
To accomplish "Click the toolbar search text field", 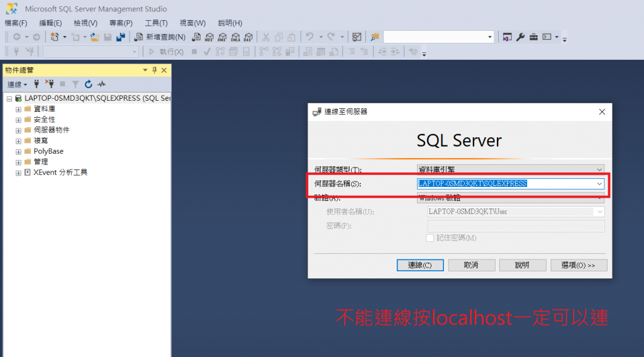I will click(435, 37).
